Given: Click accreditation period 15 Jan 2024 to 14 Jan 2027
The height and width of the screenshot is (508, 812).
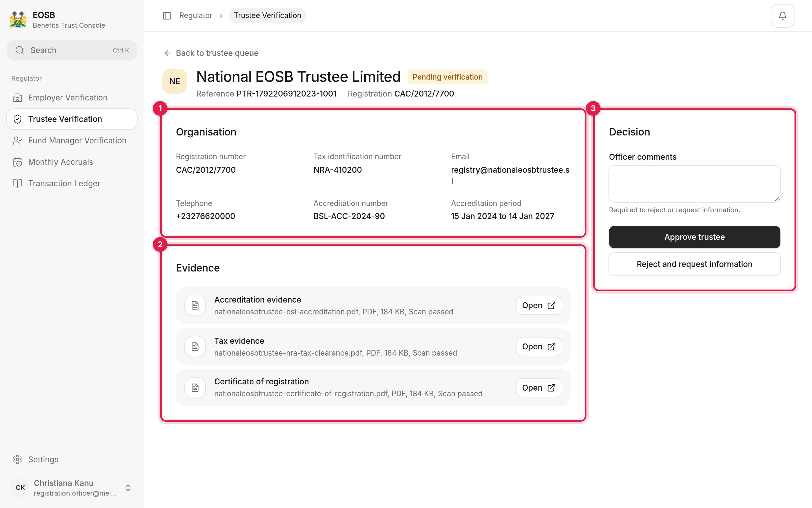Looking at the screenshot, I should (502, 216).
